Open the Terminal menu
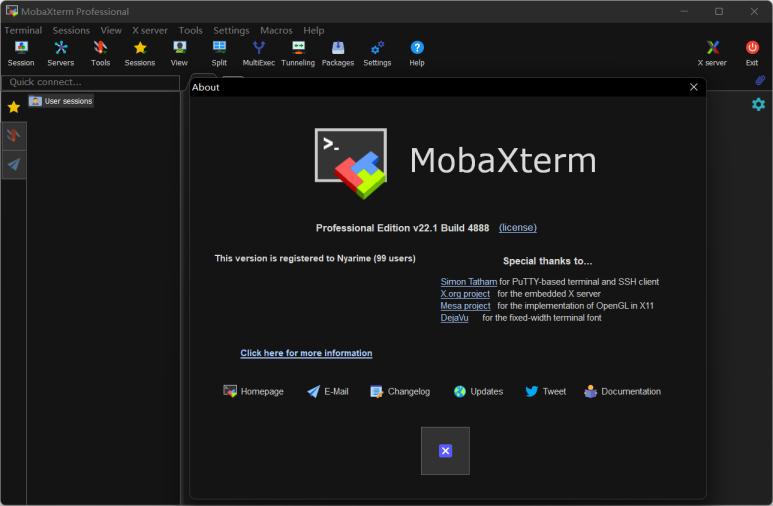The image size is (773, 506). 23,31
